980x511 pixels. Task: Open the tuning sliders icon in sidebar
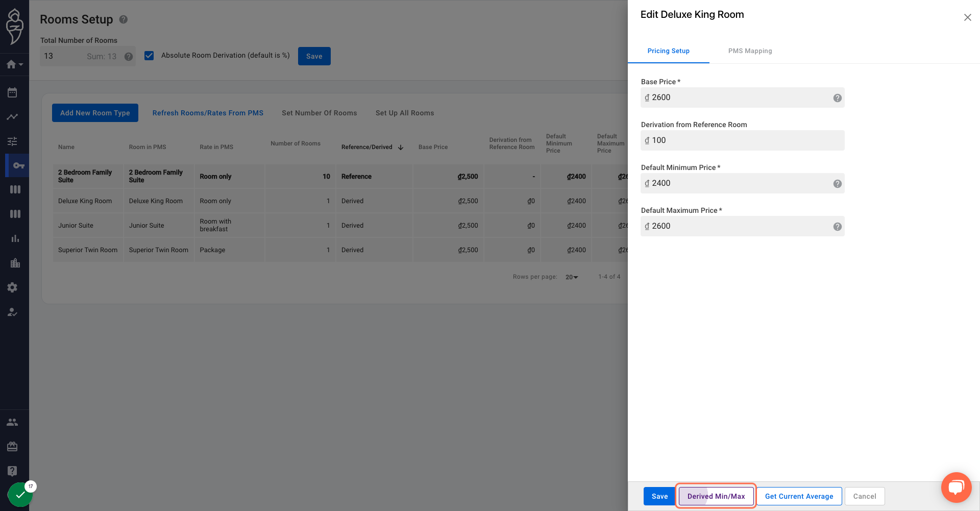point(12,141)
